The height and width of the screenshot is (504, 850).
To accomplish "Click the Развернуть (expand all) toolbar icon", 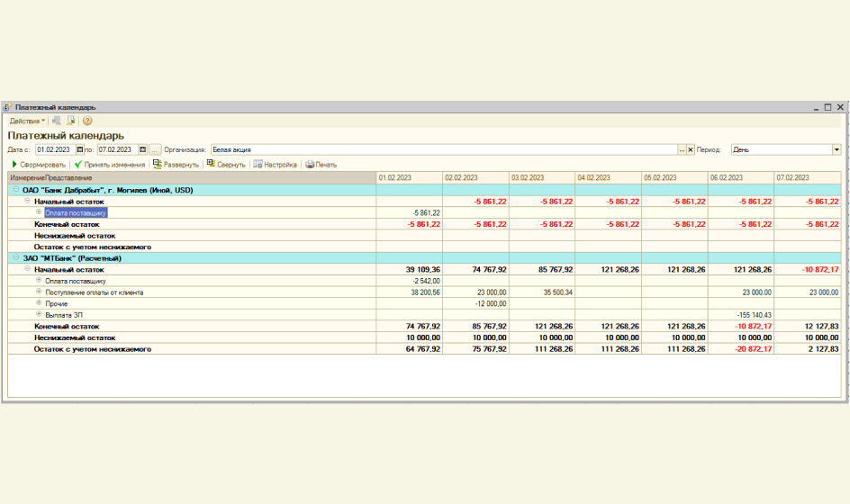I will click(x=176, y=165).
